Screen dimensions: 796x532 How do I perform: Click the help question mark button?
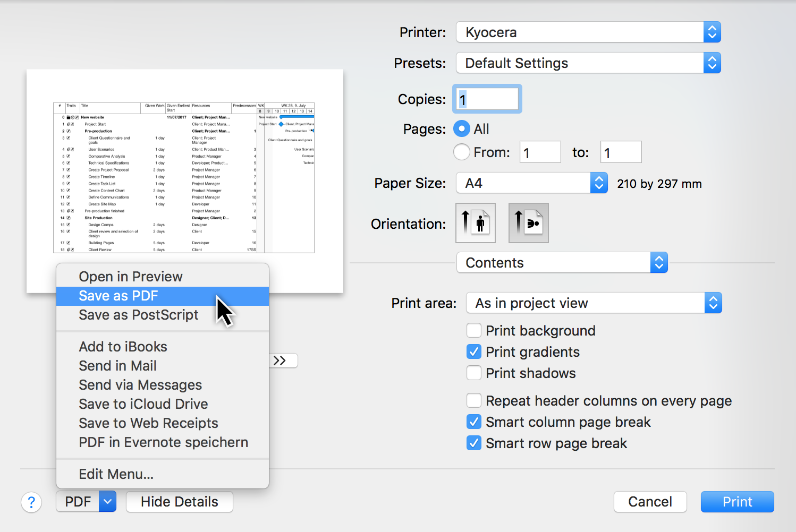pos(31,502)
